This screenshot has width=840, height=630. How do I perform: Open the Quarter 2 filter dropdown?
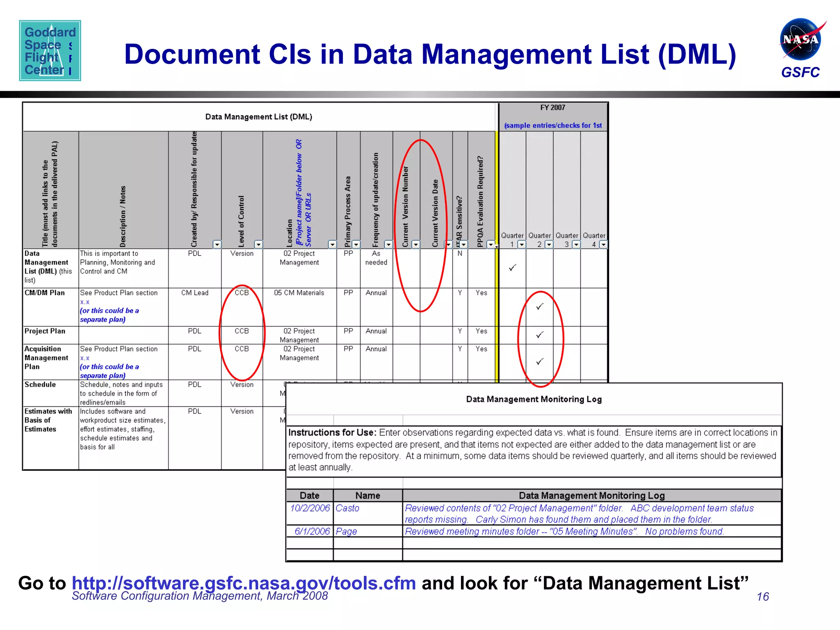[x=549, y=244]
